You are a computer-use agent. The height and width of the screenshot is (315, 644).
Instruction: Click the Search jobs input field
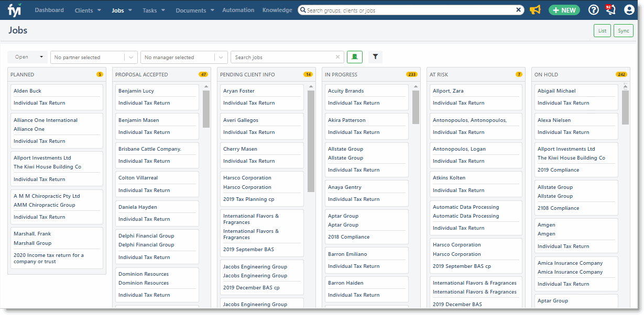click(287, 57)
